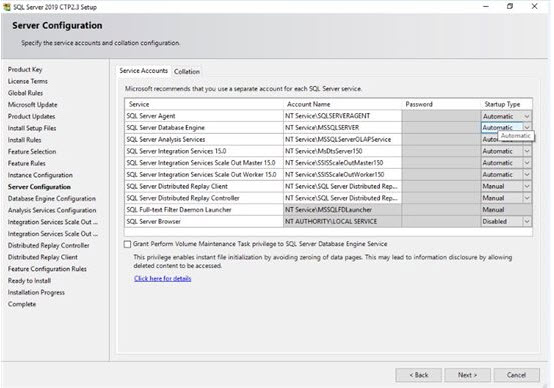Screen dimensions: 554x388
Task: Select Microsoft Update step in sidebar
Action: pyautogui.click(x=32, y=105)
